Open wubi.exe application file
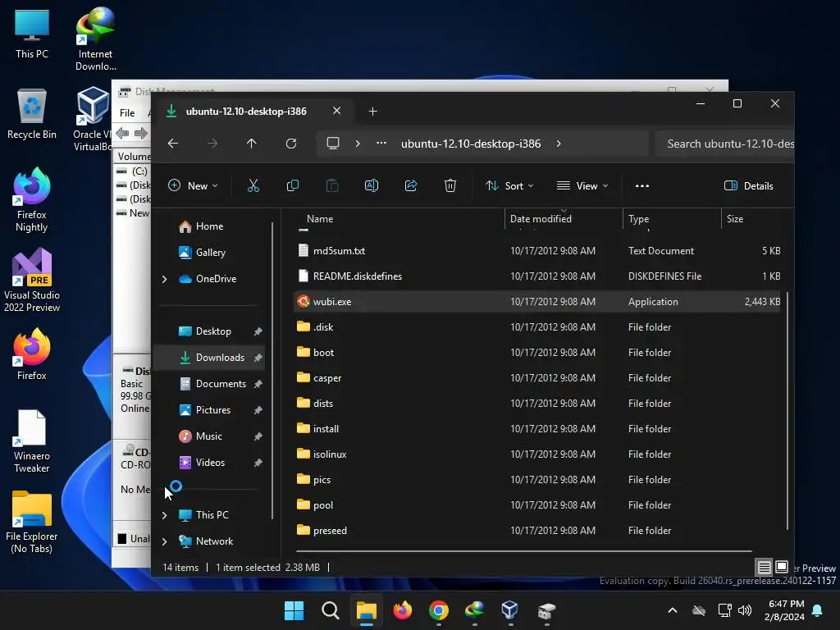 537,302
